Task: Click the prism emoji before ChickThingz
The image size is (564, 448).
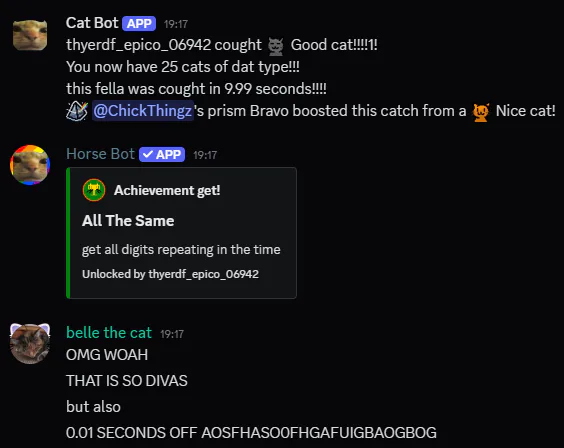Action: (77, 111)
